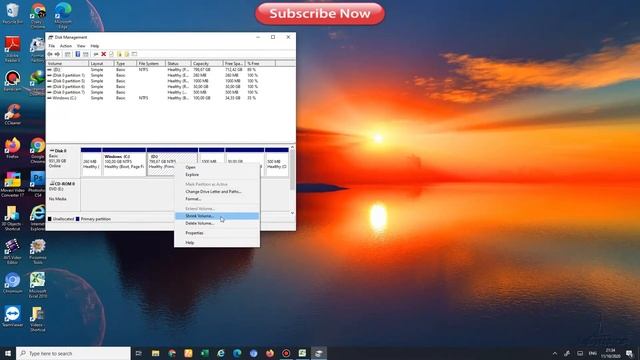Choose Delete Volume from the context menu
The width and height of the screenshot is (640, 360).
click(217, 223)
